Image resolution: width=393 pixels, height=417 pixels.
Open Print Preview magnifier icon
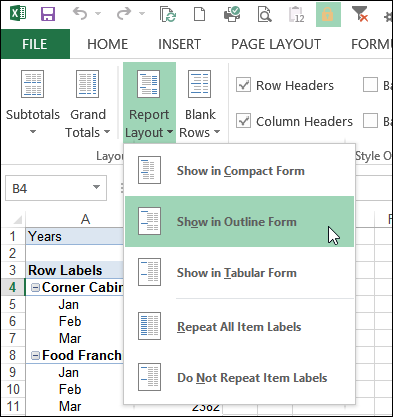click(265, 14)
